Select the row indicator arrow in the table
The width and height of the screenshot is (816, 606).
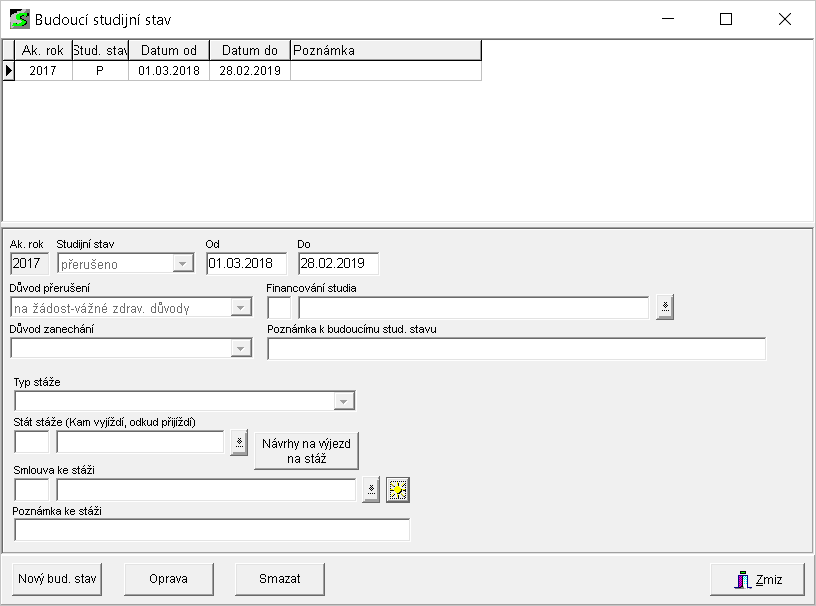coord(9,71)
